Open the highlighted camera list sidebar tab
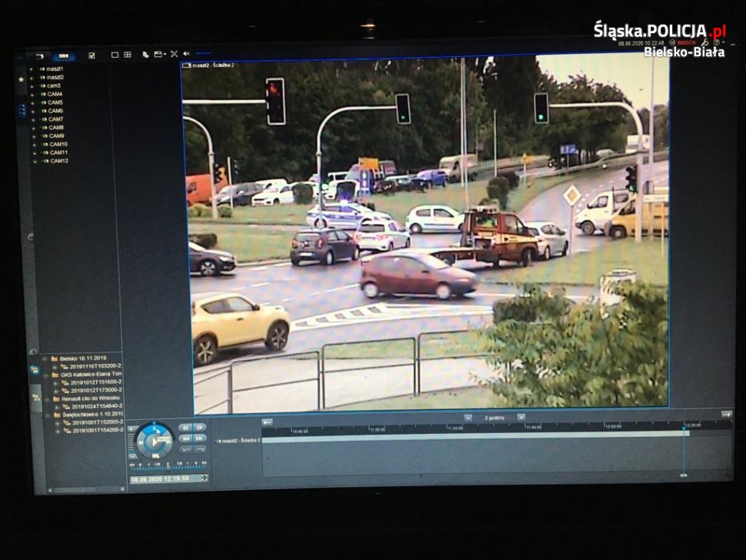 point(22,110)
